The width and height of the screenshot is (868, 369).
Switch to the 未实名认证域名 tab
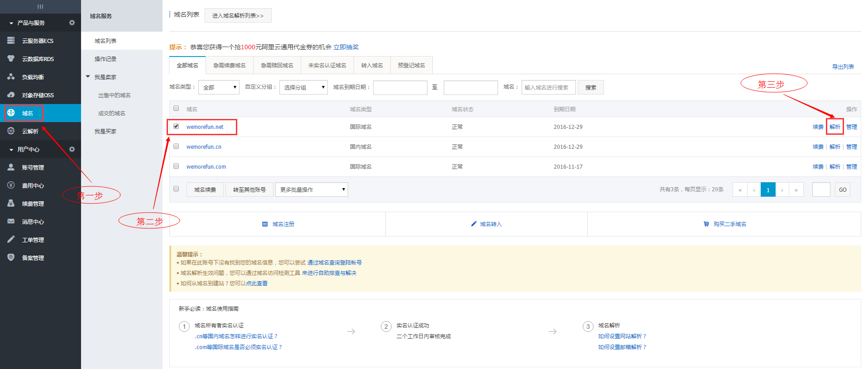[x=327, y=65]
